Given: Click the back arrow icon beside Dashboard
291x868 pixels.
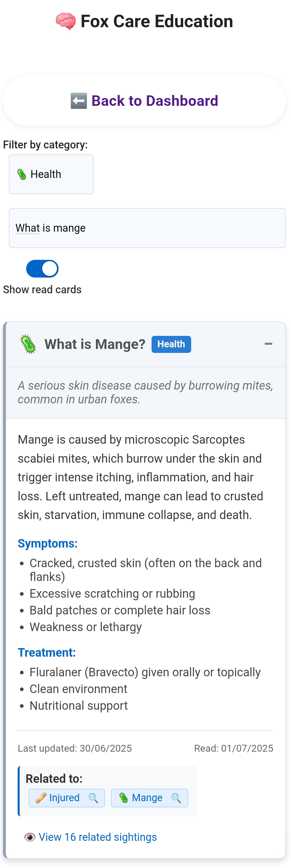Looking at the screenshot, I should 79,101.
